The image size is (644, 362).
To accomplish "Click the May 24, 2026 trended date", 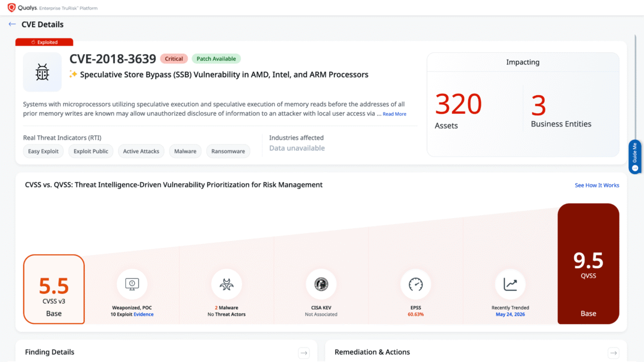I will point(510,314).
